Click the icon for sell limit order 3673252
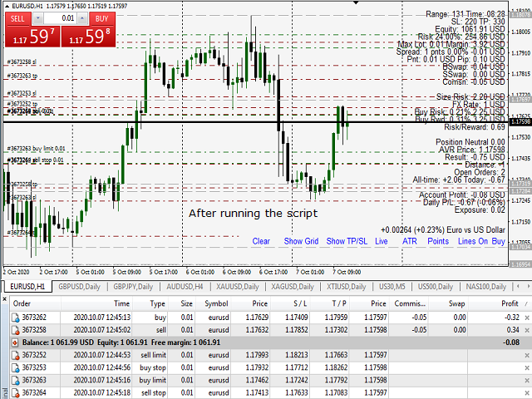The image size is (532, 399). (16, 355)
